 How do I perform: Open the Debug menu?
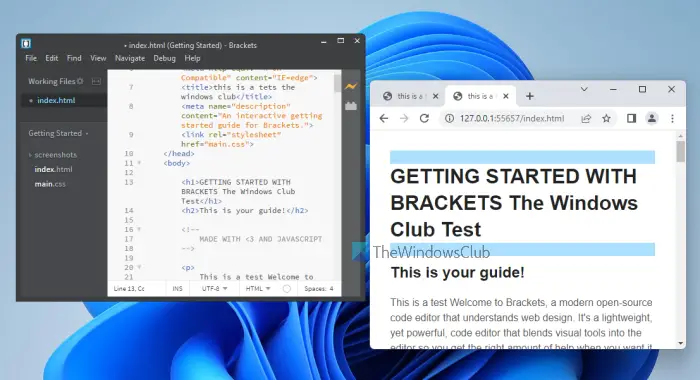tap(164, 58)
